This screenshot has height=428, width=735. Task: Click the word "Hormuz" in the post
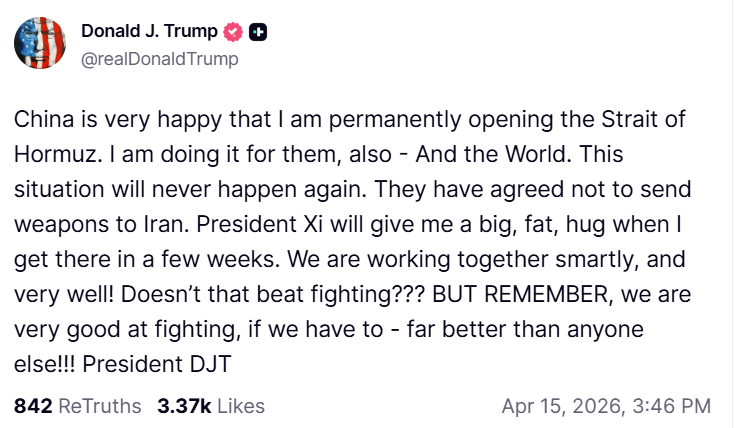51,155
